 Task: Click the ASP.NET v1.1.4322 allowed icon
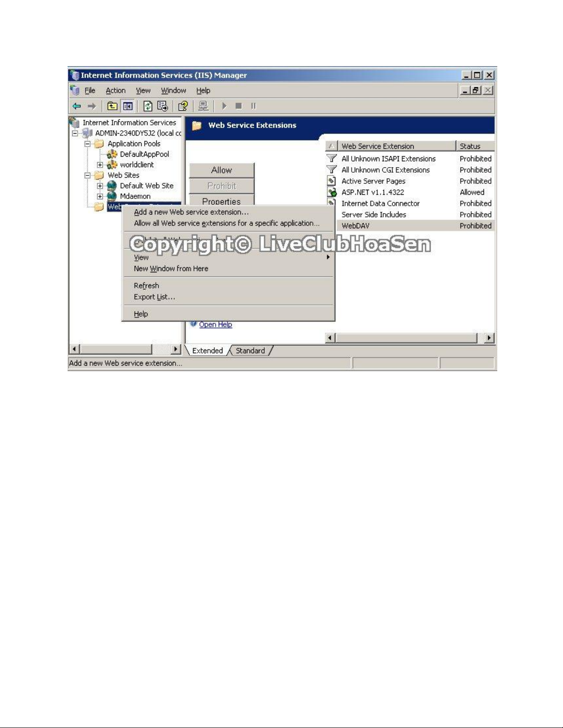point(332,192)
